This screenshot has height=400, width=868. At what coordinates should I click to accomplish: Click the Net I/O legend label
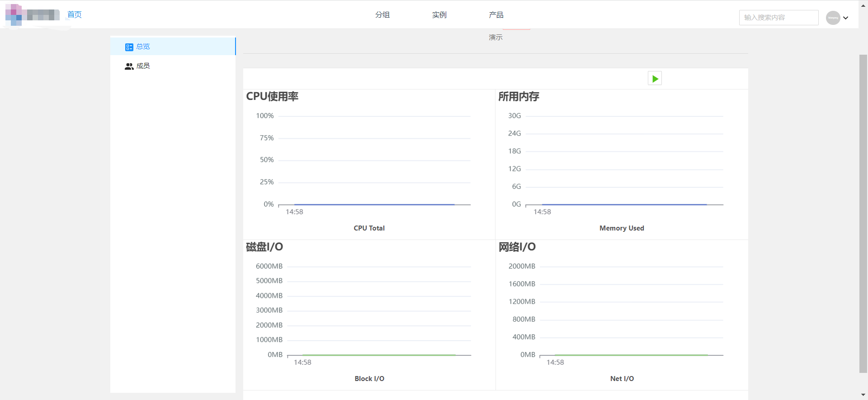(x=622, y=379)
